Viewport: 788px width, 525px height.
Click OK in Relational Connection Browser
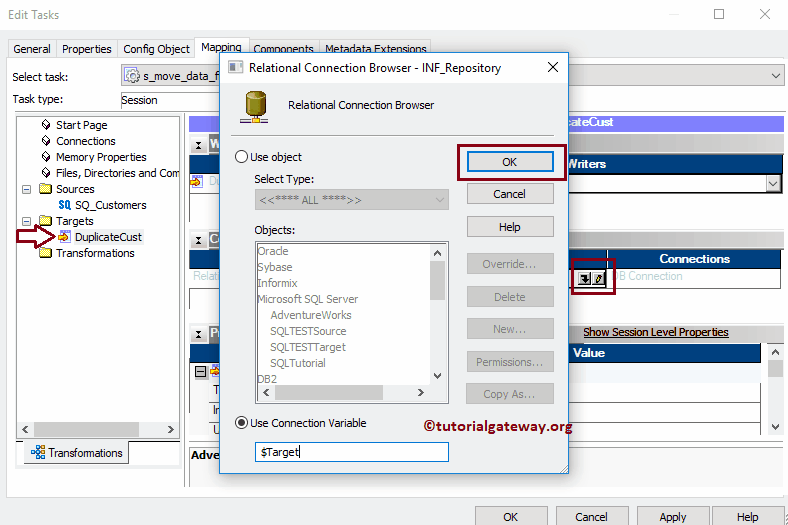[x=510, y=162]
